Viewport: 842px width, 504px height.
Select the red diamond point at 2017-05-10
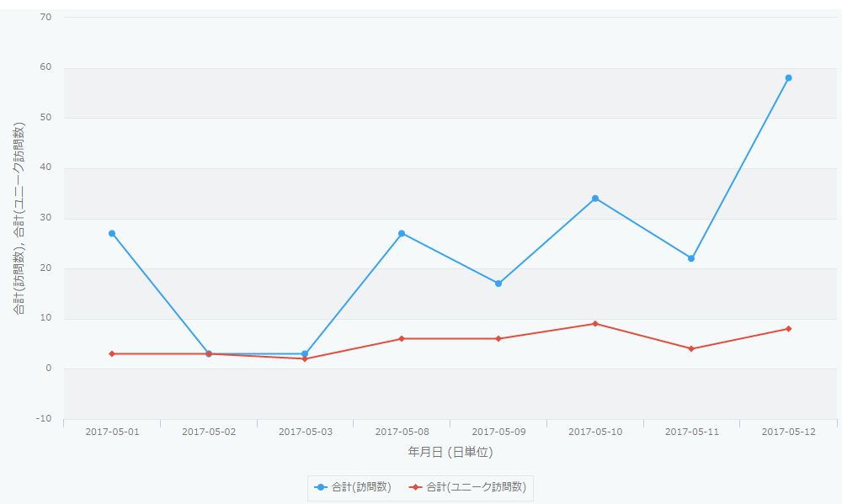(595, 324)
